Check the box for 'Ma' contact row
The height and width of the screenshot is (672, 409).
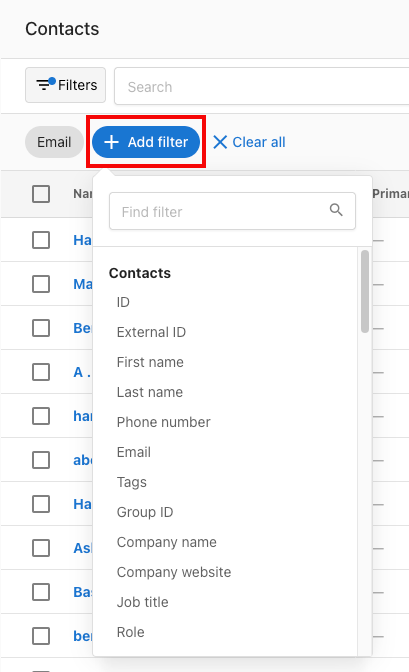(41, 284)
